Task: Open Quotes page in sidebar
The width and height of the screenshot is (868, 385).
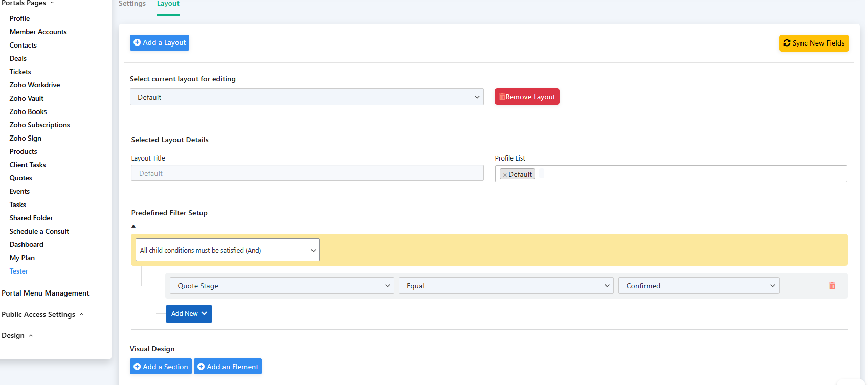Action: click(x=21, y=178)
